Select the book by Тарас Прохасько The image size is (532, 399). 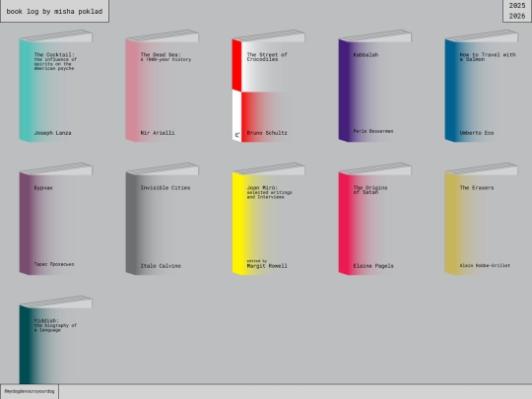tap(55, 220)
